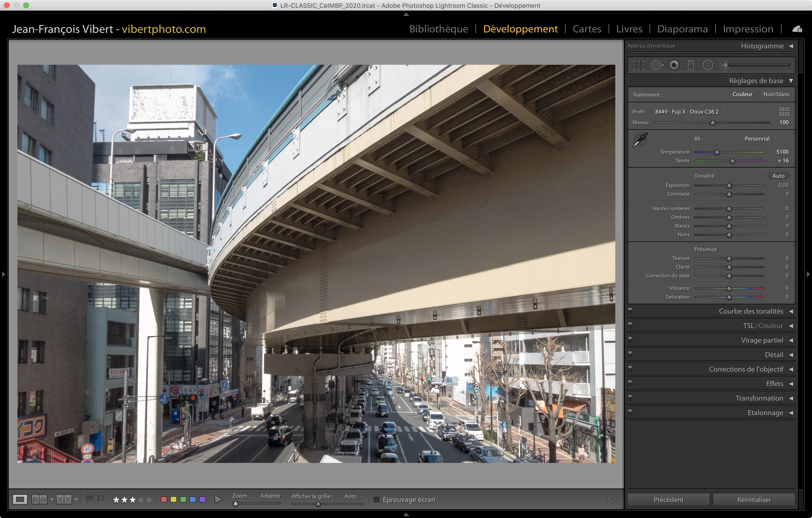
Task: Pick the white balance eyedropper
Action: [640, 140]
